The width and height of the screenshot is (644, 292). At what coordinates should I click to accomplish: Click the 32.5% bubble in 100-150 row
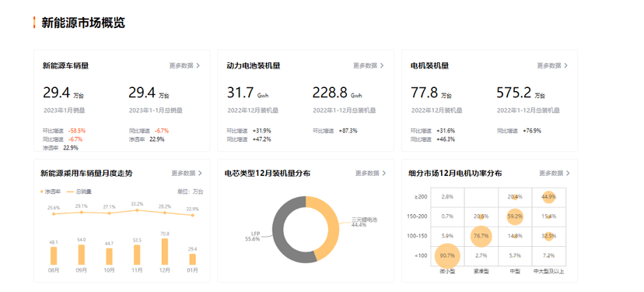click(548, 236)
